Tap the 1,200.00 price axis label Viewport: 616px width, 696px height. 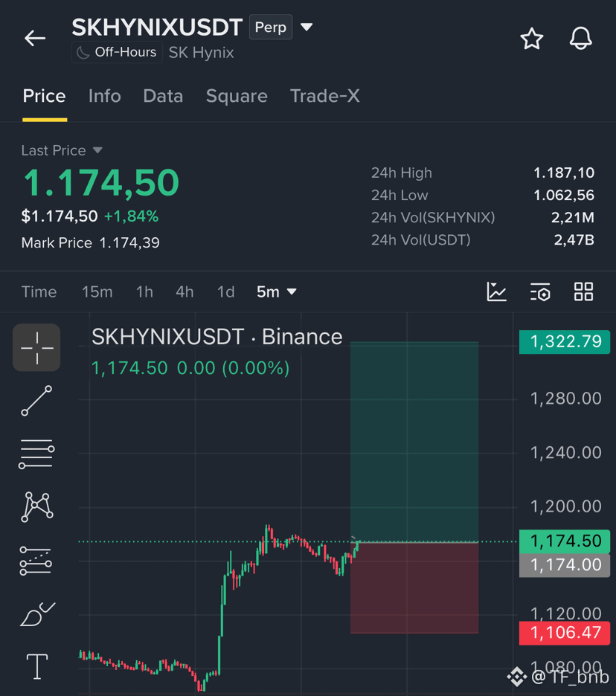pos(566,506)
